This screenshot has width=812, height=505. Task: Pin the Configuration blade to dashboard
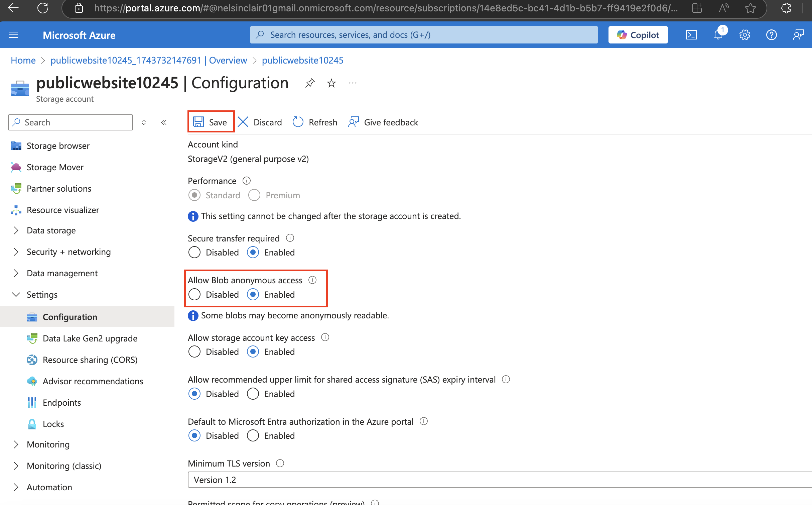(310, 83)
